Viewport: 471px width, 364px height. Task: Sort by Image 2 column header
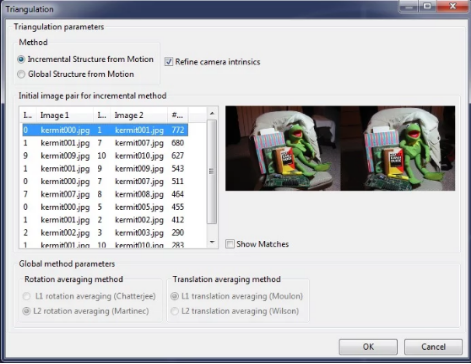click(139, 115)
